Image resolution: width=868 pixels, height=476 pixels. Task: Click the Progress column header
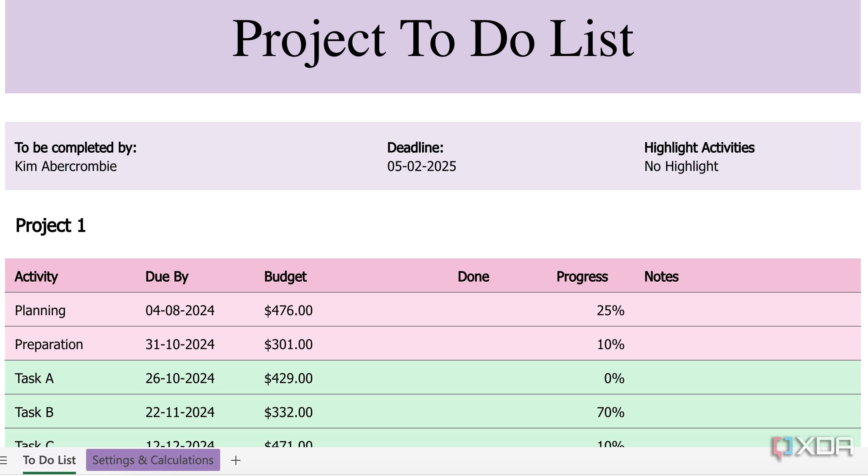click(x=582, y=277)
